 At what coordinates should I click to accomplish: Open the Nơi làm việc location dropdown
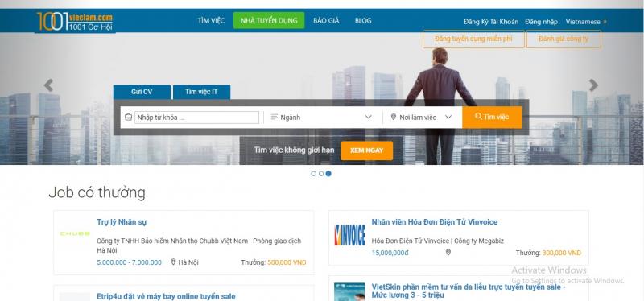click(x=422, y=117)
